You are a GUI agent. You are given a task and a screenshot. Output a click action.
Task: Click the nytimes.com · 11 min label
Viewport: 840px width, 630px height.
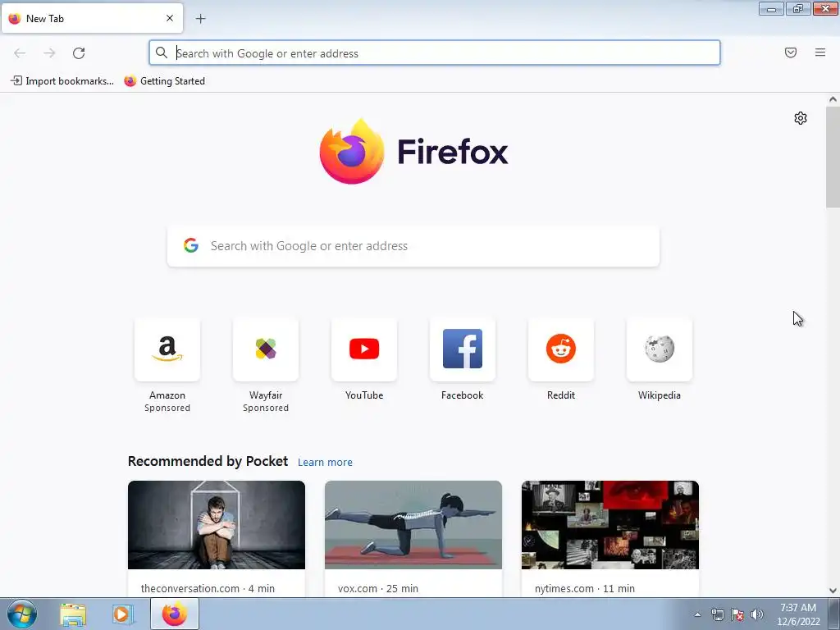[x=584, y=588]
